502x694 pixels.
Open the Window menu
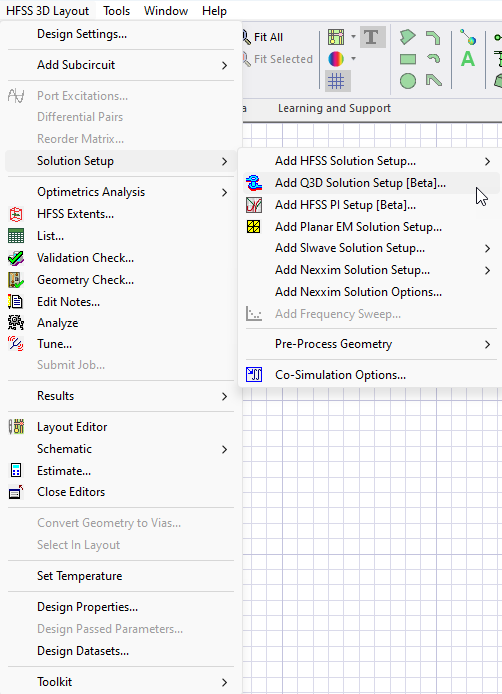pos(166,11)
